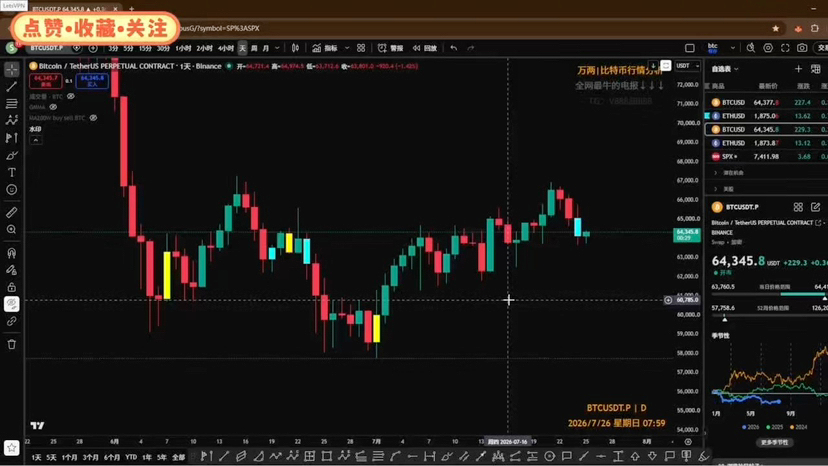Create an alert with the 警报 button

(391, 48)
